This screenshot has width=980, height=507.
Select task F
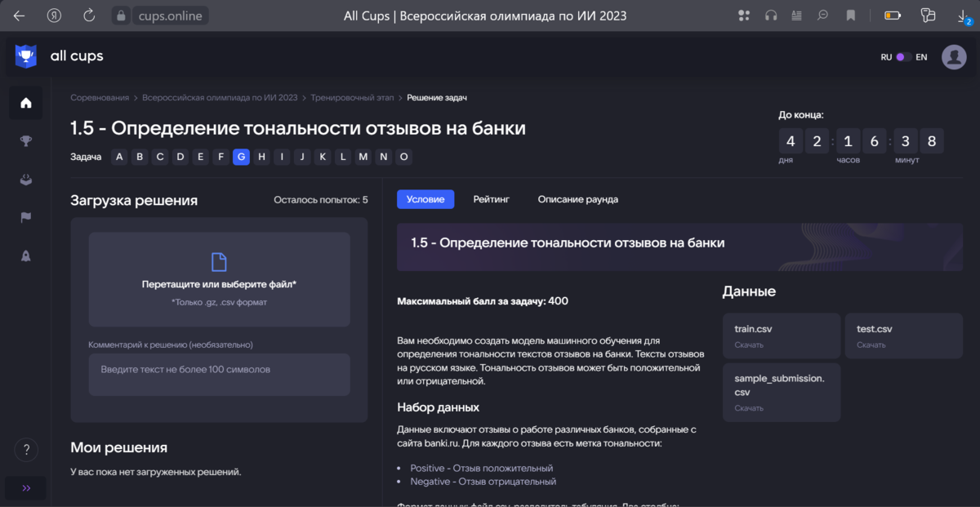[220, 157]
